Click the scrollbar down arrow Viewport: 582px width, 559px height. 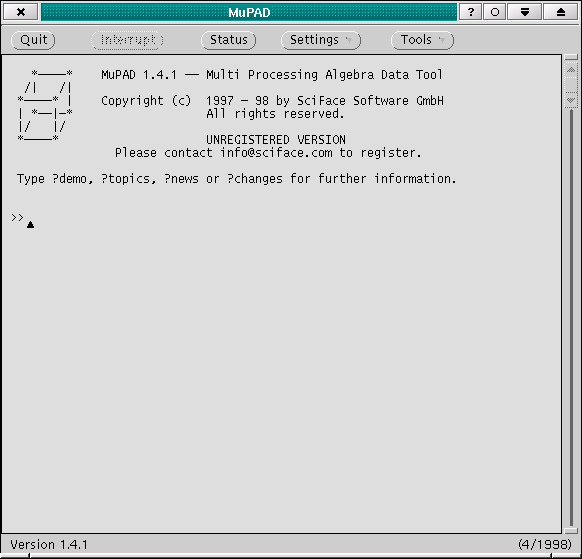(571, 100)
